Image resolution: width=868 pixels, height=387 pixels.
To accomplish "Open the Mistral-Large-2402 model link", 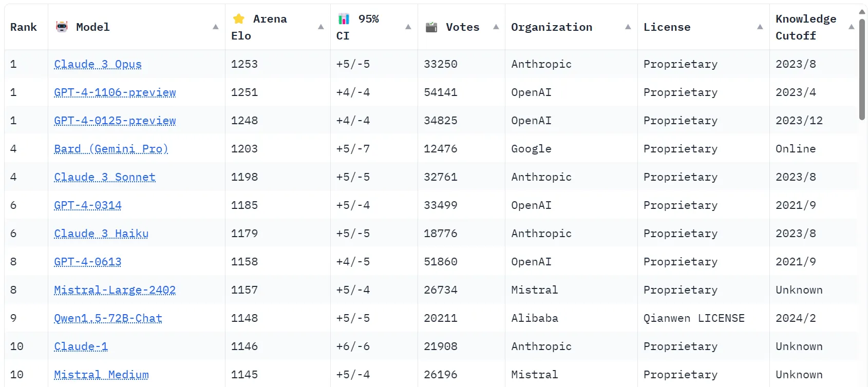I will pos(115,289).
